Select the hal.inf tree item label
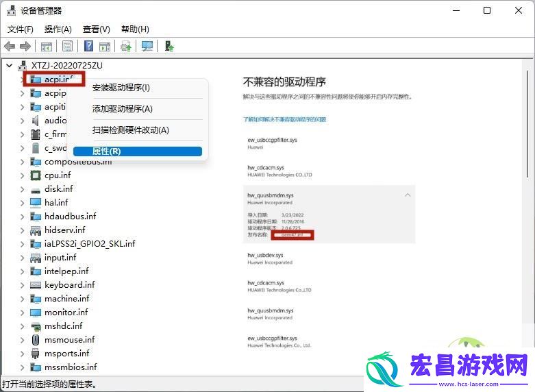535x392 pixels. (56, 202)
